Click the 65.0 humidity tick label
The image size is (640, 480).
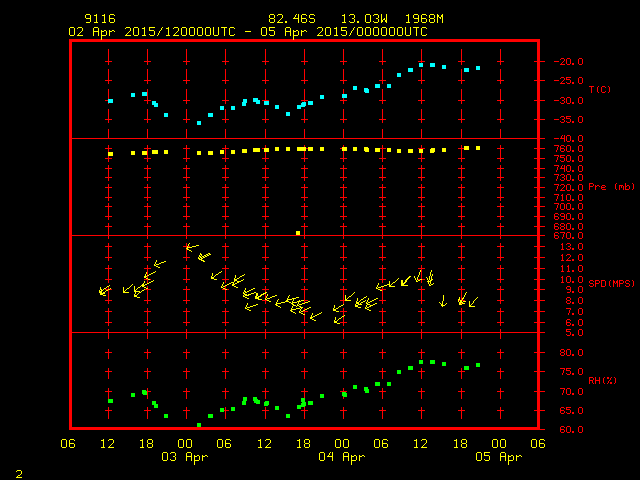coord(571,411)
